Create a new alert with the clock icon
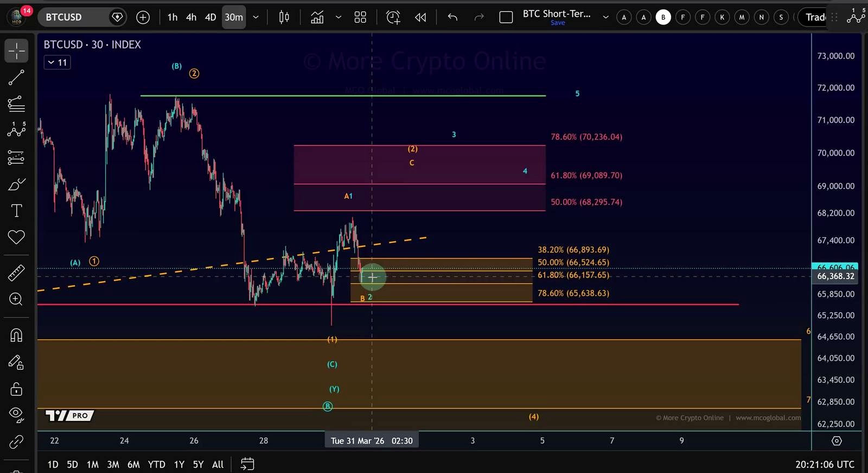 [x=393, y=17]
